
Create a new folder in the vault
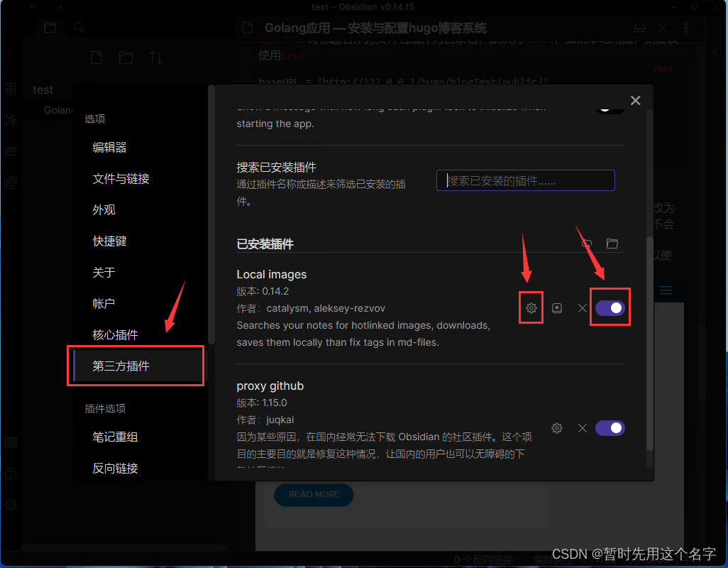click(126, 57)
